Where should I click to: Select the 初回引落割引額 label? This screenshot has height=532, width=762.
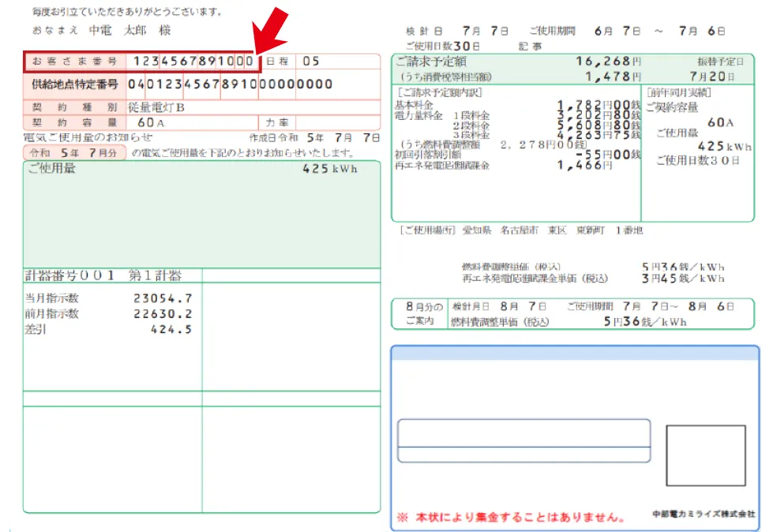pos(428,155)
